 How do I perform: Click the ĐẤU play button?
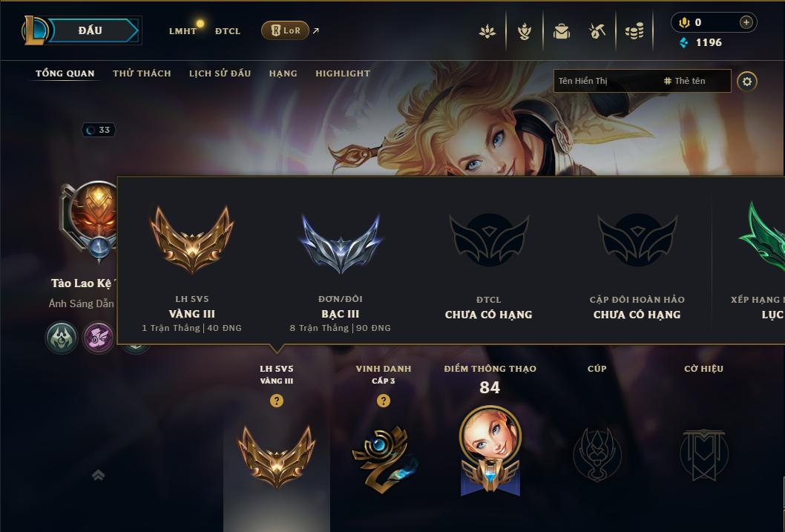(90, 30)
